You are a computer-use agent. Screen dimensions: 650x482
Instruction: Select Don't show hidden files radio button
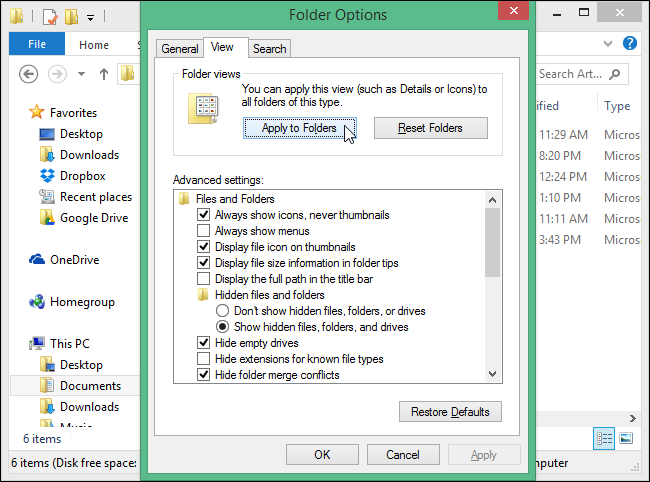pyautogui.click(x=222, y=310)
